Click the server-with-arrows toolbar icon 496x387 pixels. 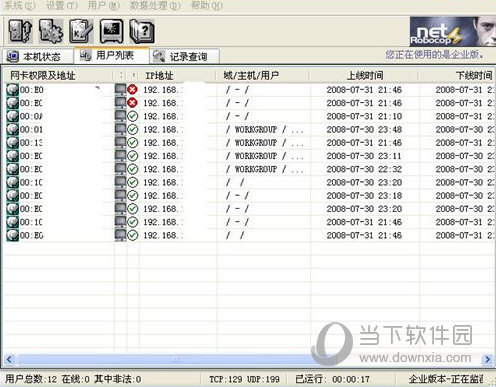[20, 31]
